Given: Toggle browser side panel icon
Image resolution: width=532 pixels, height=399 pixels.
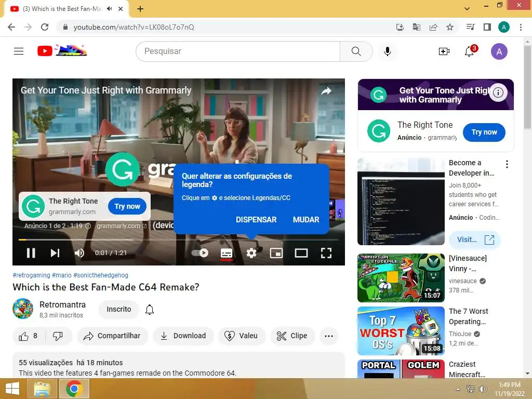Looking at the screenshot, I should 487,27.
